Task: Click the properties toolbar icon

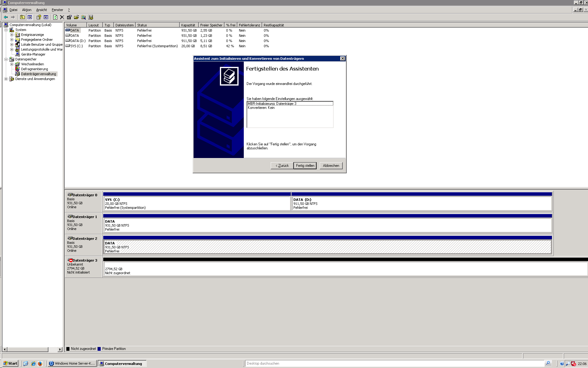Action: click(69, 17)
